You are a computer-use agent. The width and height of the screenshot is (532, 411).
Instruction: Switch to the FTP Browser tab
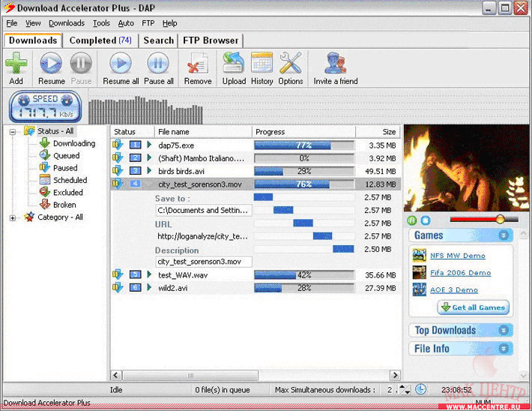tap(211, 40)
